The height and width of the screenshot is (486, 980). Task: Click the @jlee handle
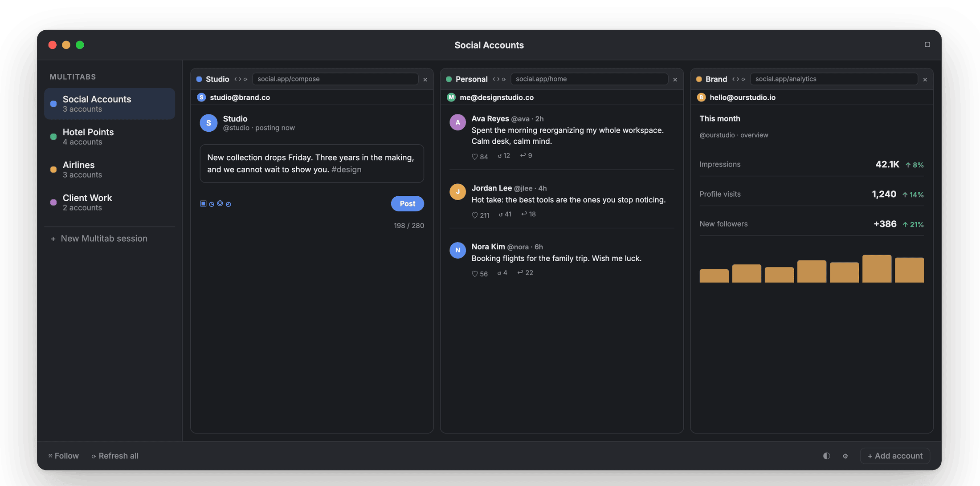point(523,188)
